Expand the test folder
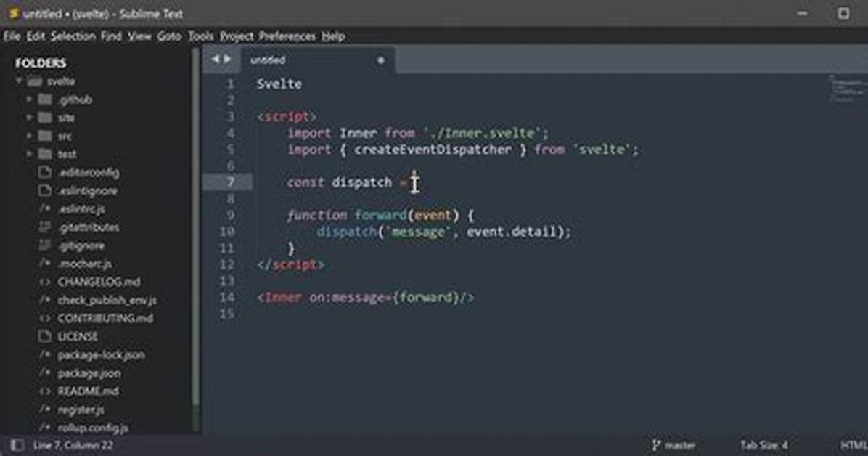 [29, 154]
